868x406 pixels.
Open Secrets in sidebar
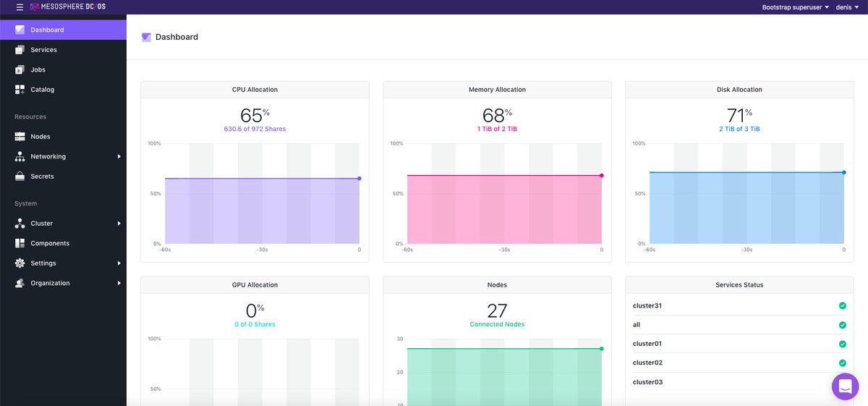[63, 177]
